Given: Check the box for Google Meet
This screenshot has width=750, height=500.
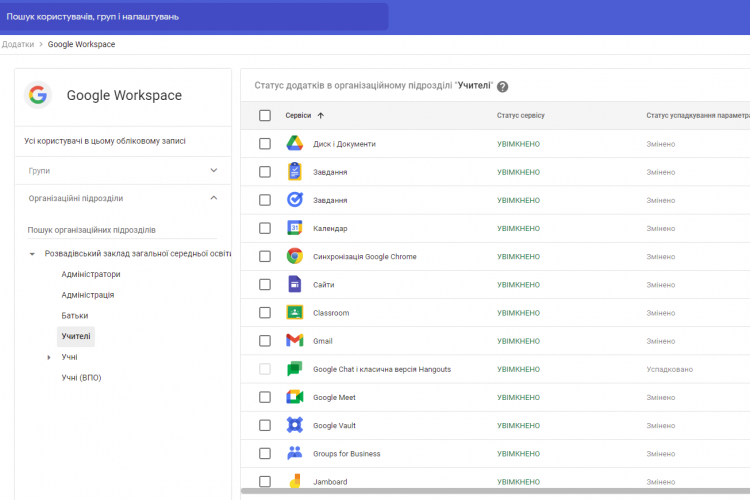Looking at the screenshot, I should pyautogui.click(x=265, y=397).
